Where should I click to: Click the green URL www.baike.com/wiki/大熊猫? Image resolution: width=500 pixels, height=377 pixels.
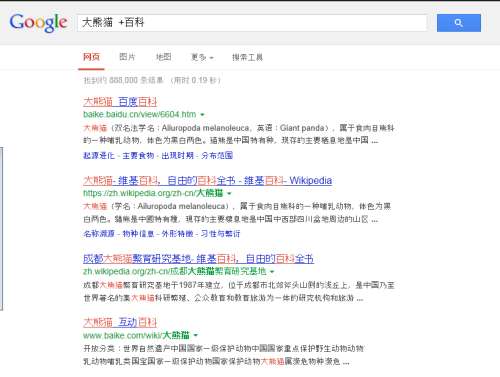click(x=136, y=335)
